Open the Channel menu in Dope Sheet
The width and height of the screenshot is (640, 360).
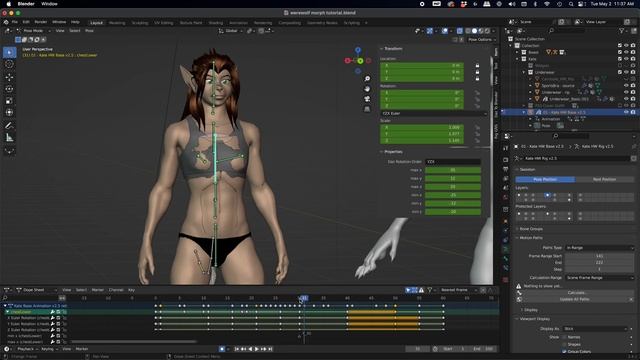[116, 290]
